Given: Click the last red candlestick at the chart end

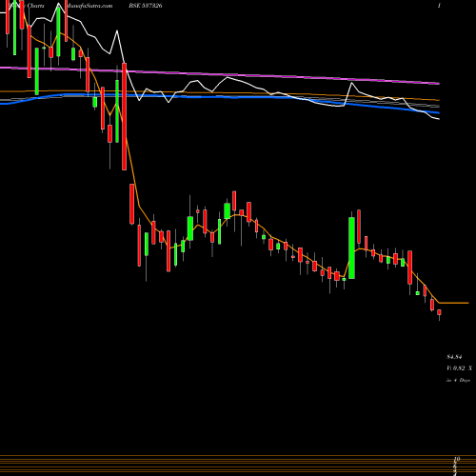Looking at the screenshot, I should pyautogui.click(x=439, y=312).
